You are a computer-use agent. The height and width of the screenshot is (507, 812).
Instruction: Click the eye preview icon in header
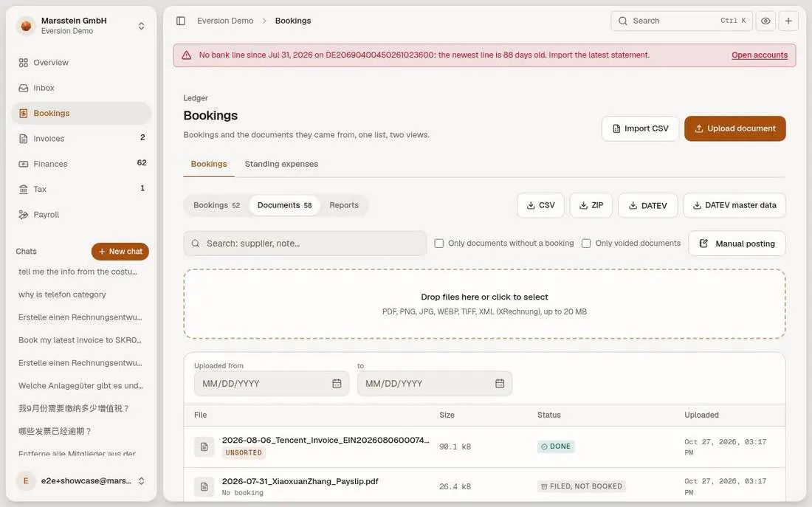[x=765, y=21]
